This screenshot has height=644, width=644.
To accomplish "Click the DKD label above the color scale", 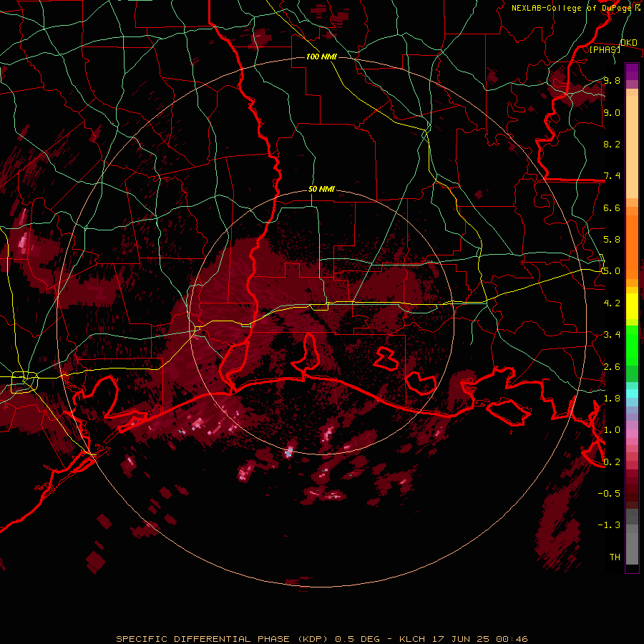I will click(629, 43).
